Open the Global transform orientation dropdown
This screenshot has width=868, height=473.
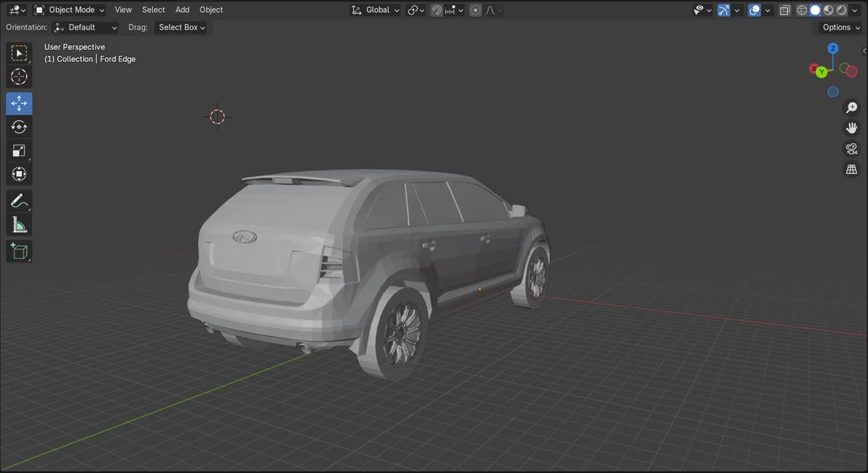tap(375, 10)
